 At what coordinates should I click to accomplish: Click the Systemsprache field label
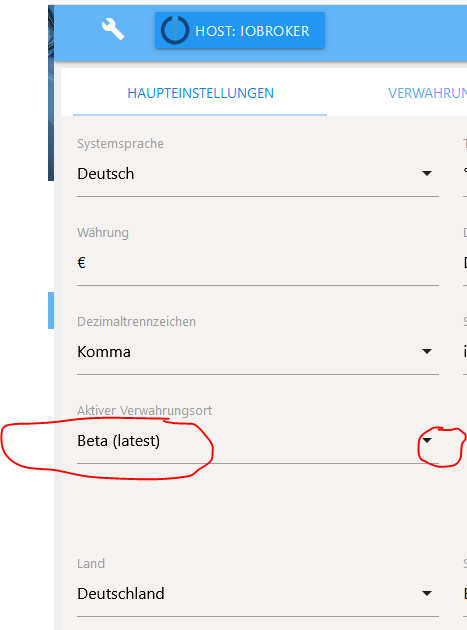(x=121, y=144)
